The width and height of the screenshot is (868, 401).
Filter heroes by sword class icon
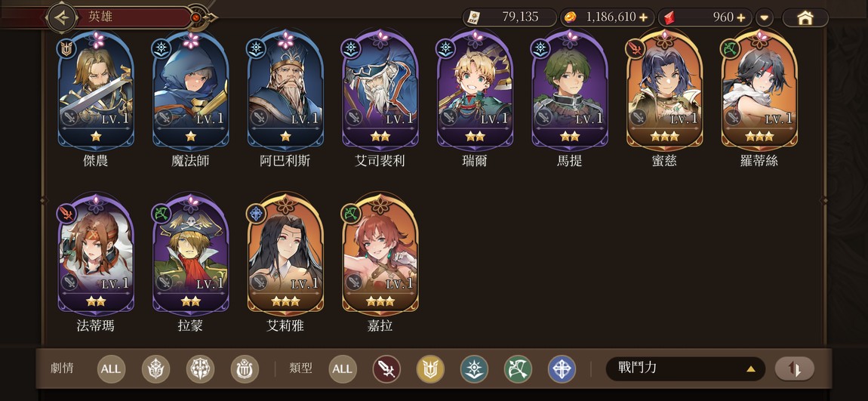[386, 369]
